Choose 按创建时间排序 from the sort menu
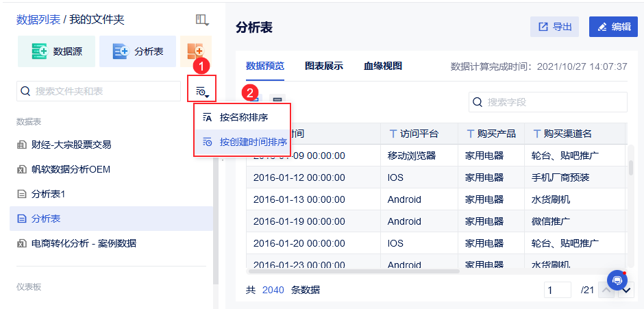This screenshot has height=309, width=644. [243, 143]
